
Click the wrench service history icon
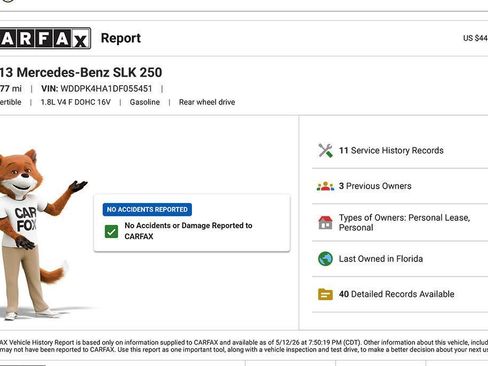325,151
